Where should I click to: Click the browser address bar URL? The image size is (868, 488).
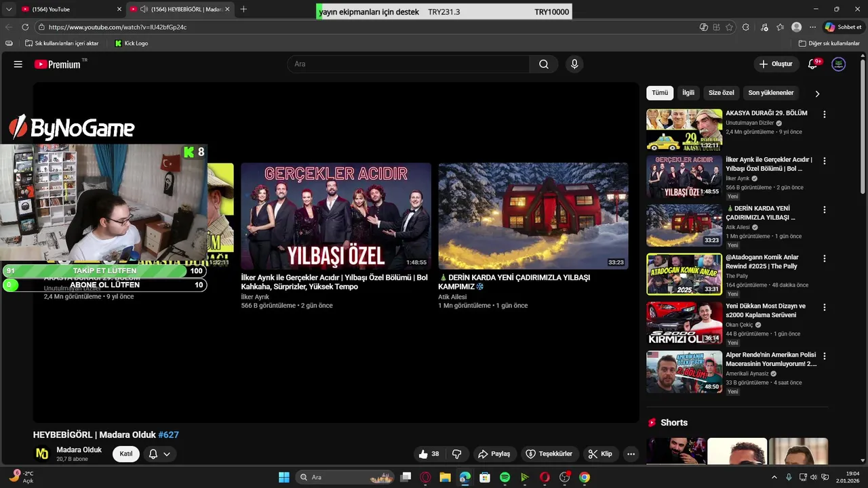pyautogui.click(x=117, y=27)
